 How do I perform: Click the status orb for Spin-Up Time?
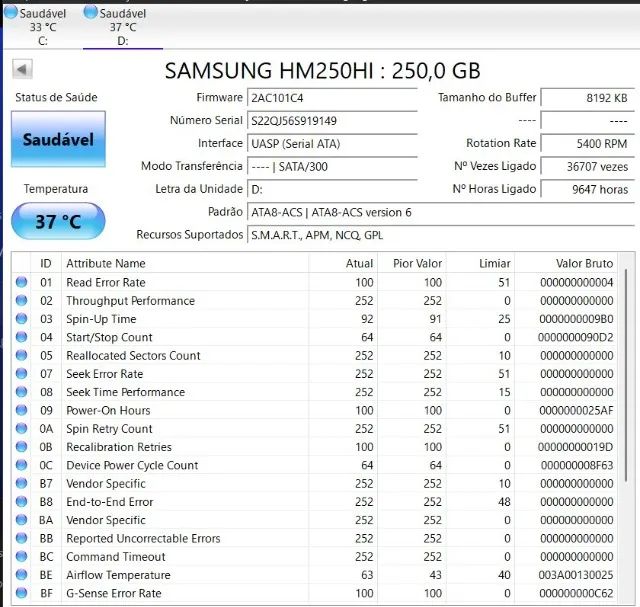click(21, 318)
